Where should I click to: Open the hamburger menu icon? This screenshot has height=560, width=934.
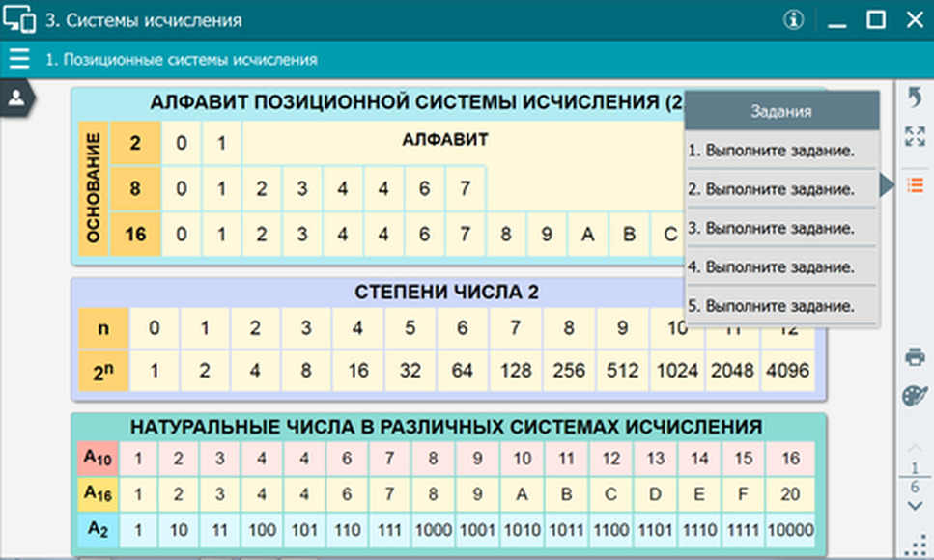click(19, 59)
